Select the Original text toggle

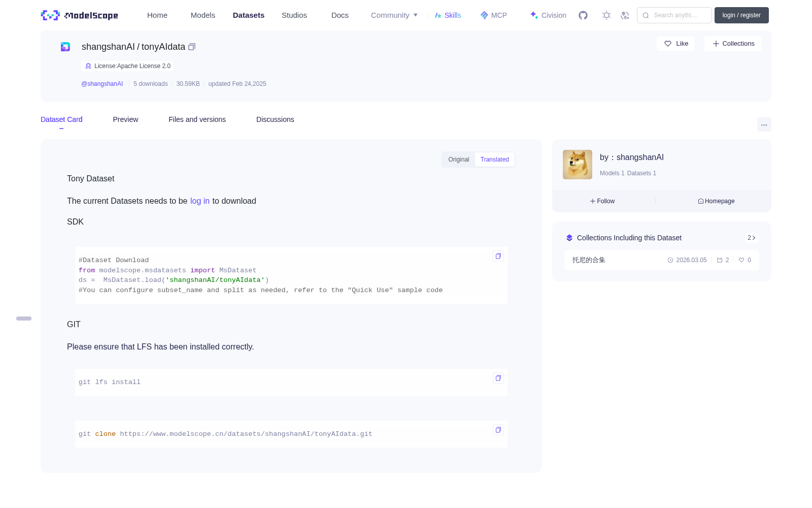pyautogui.click(x=459, y=160)
